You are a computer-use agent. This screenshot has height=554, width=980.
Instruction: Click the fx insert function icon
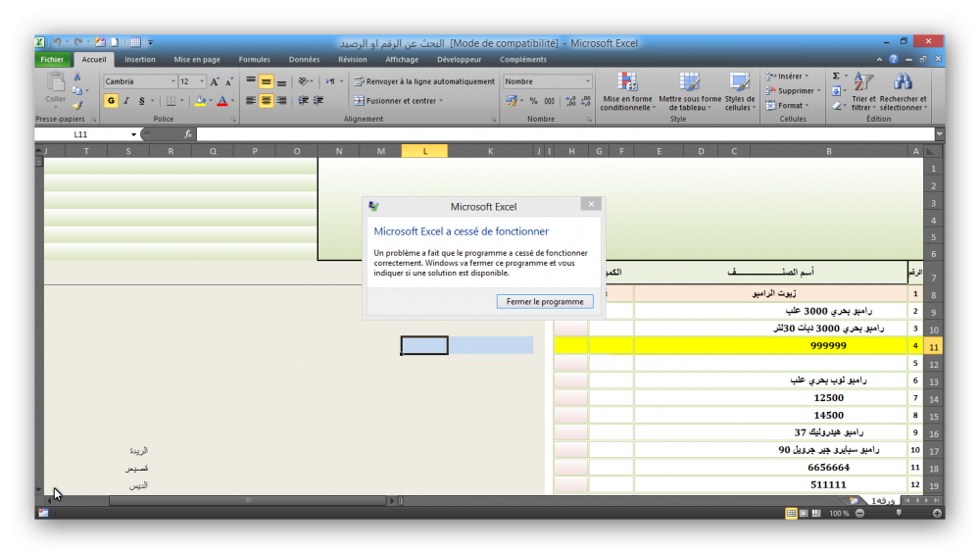tap(187, 134)
